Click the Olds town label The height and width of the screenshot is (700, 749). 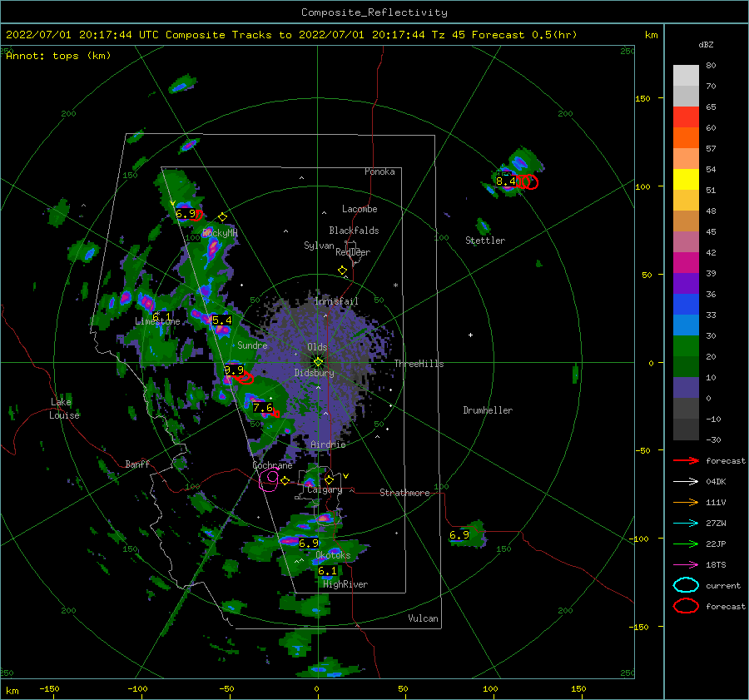[x=317, y=347]
